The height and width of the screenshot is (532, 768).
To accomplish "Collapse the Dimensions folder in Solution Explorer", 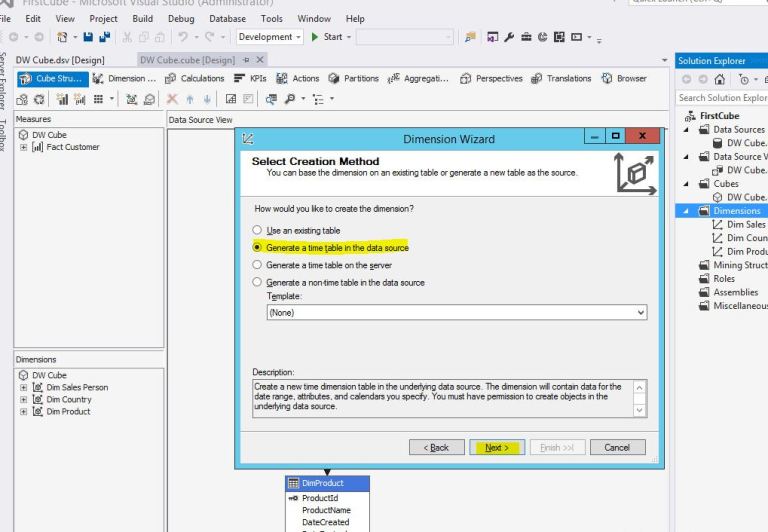I will coord(686,211).
